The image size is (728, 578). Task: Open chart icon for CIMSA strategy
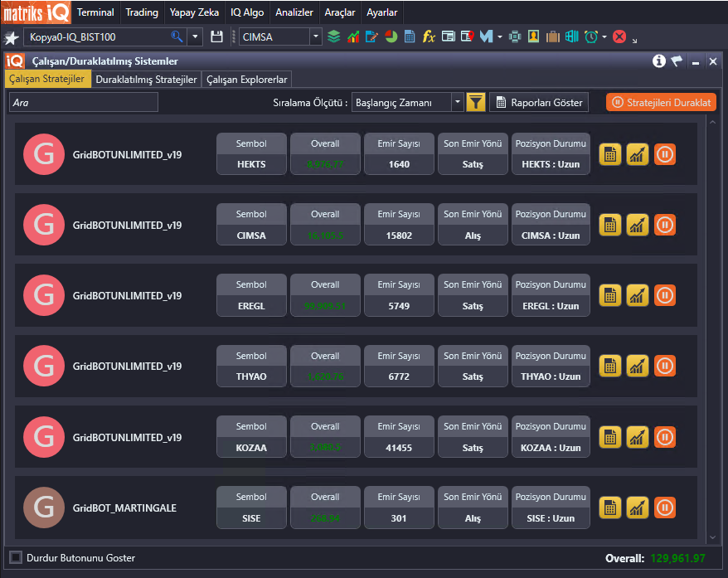coord(638,226)
